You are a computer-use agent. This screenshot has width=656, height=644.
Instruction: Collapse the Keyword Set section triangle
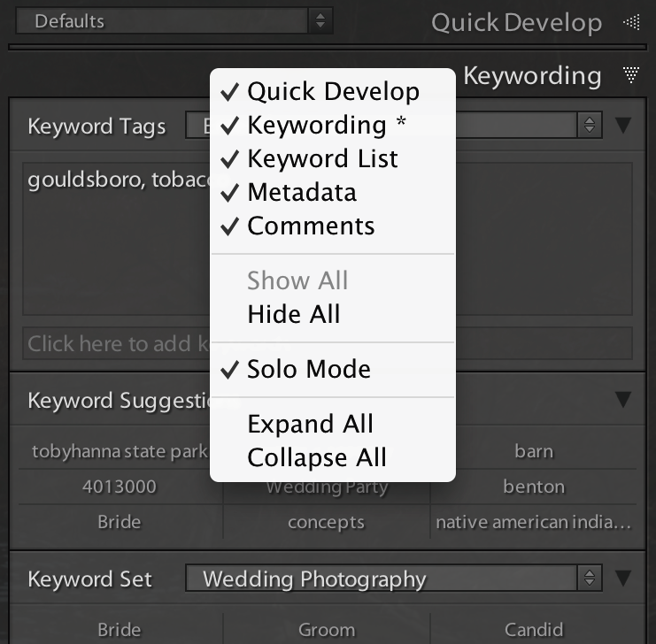[x=623, y=579]
